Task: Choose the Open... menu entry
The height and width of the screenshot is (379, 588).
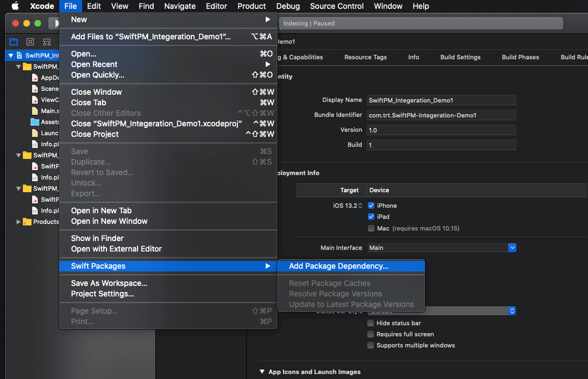Action: 168,54
